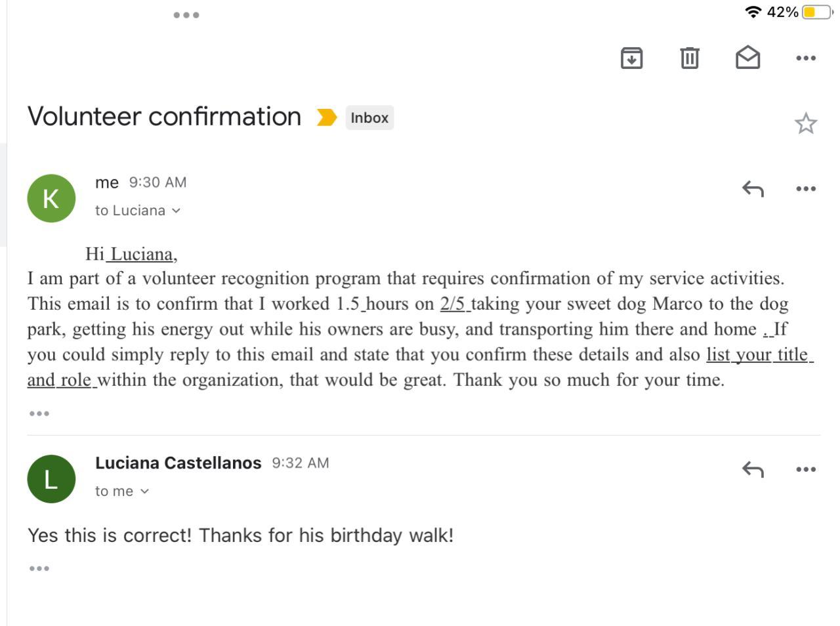The width and height of the screenshot is (840, 626).
Task: Tap the L avatar for Luciana
Action: [x=51, y=479]
